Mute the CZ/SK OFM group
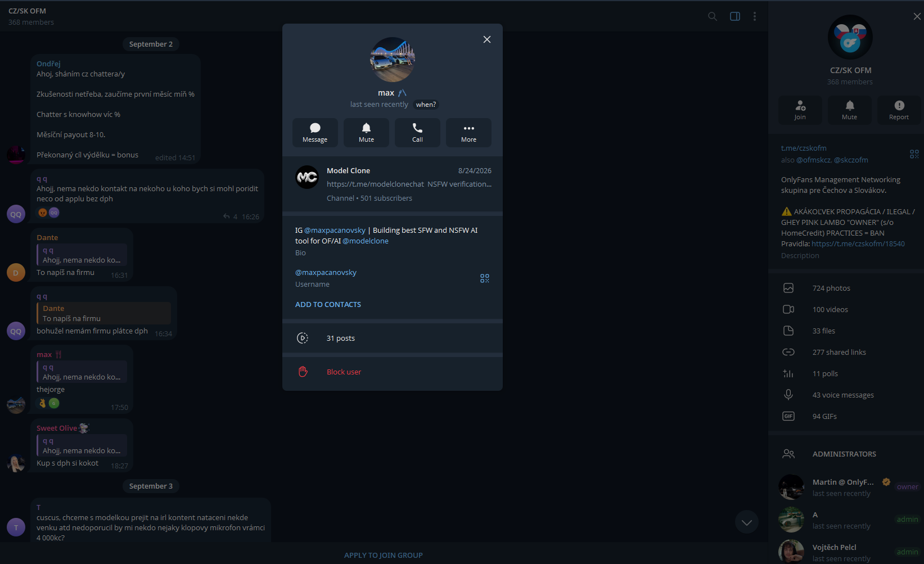 tap(850, 110)
